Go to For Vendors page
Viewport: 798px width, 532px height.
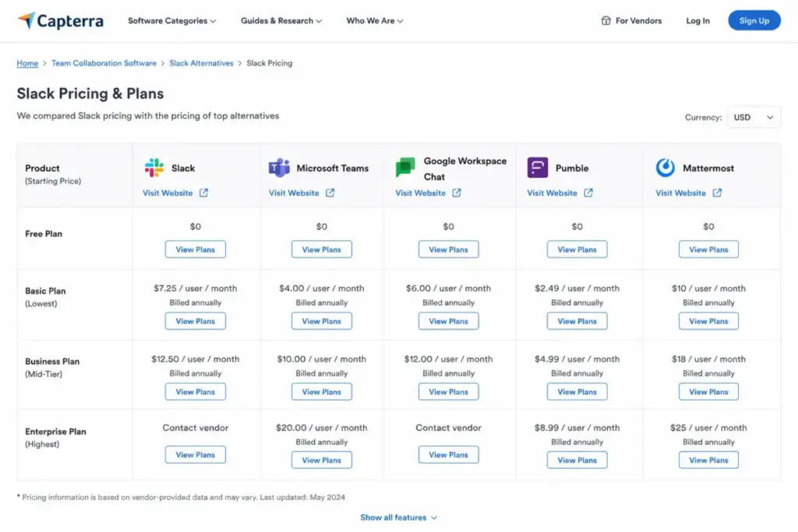pyautogui.click(x=631, y=21)
